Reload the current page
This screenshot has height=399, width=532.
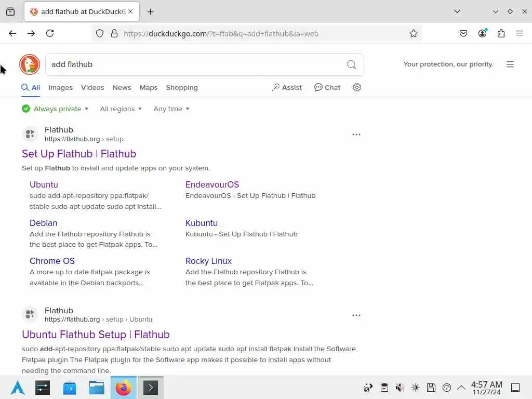(50, 33)
